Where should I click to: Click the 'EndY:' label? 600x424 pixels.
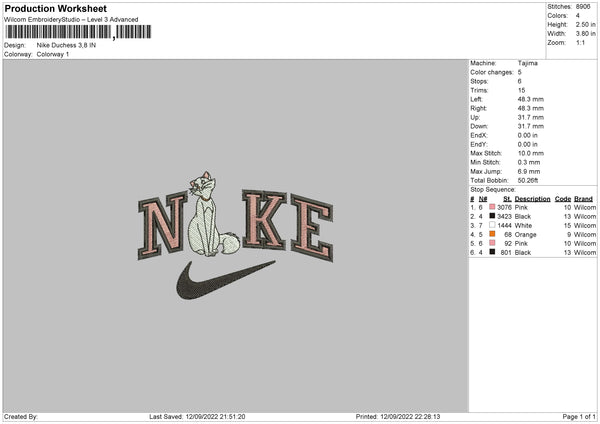click(x=479, y=144)
